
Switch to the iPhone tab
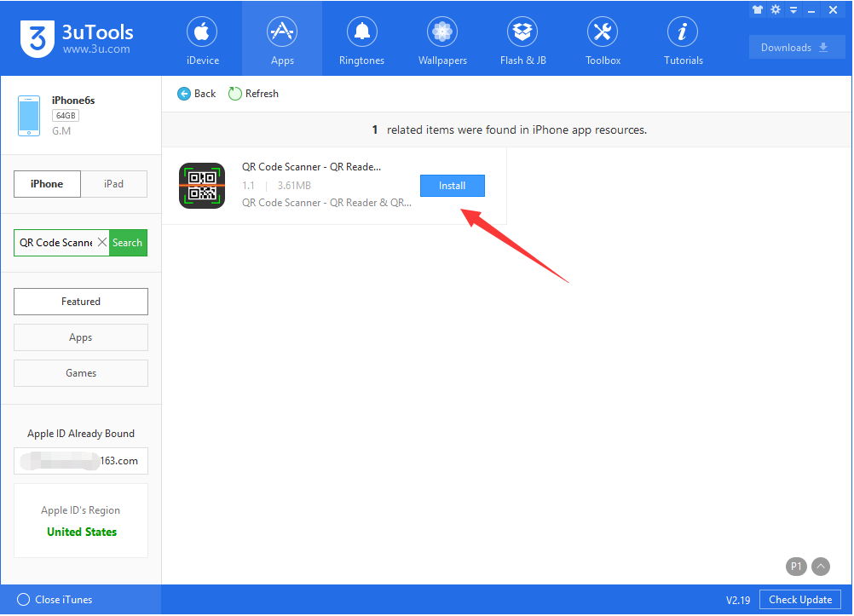47,184
